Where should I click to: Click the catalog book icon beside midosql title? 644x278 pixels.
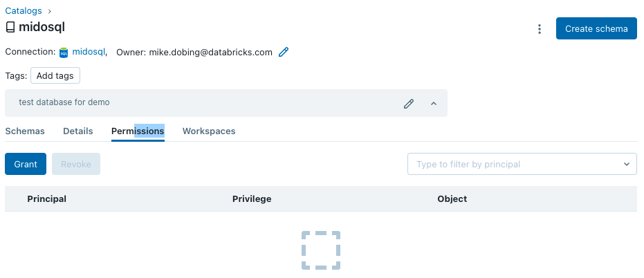point(10,28)
